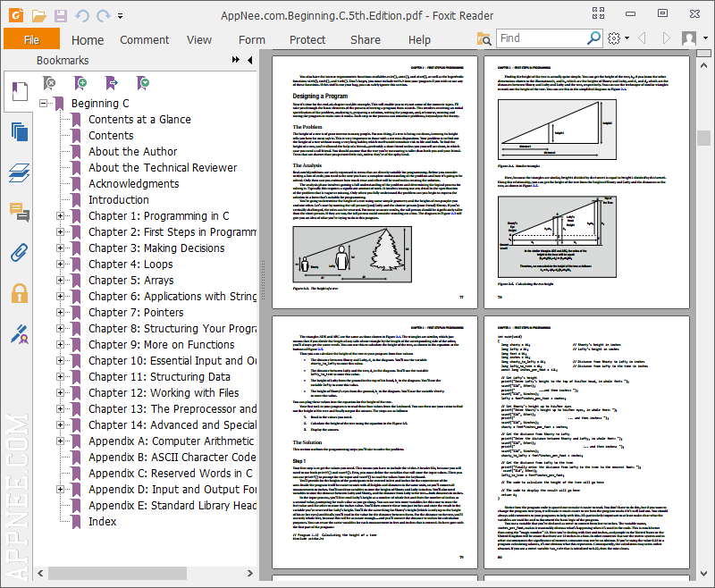This screenshot has width=715, height=588.
Task: Open the search settings gear dropdown
Action: point(618,38)
